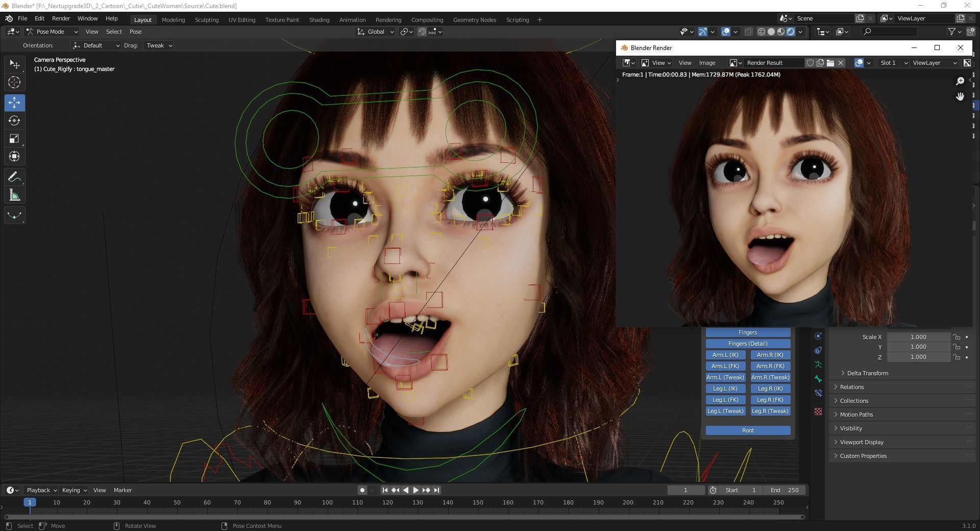Toggle viewport gizmos display
Viewport: 980px width, 531px height.
(703, 32)
